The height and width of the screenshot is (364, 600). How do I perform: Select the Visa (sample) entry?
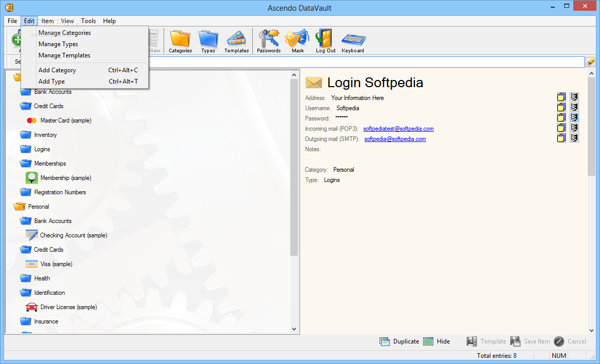point(49,264)
